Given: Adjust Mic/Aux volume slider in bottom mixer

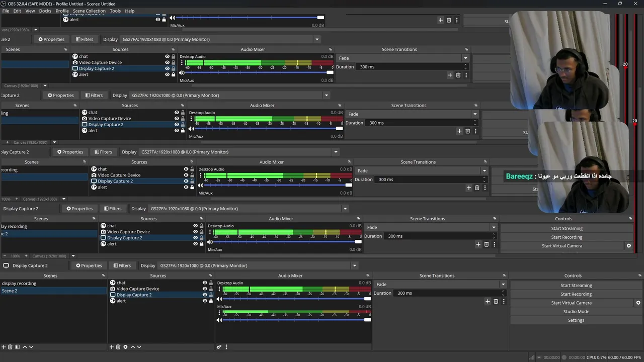Looking at the screenshot, I should pos(297,320).
